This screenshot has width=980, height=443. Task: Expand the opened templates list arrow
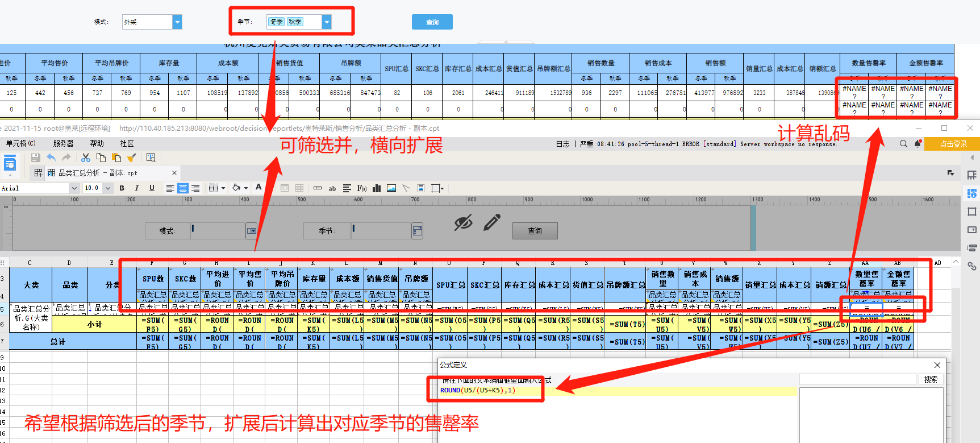[951, 173]
